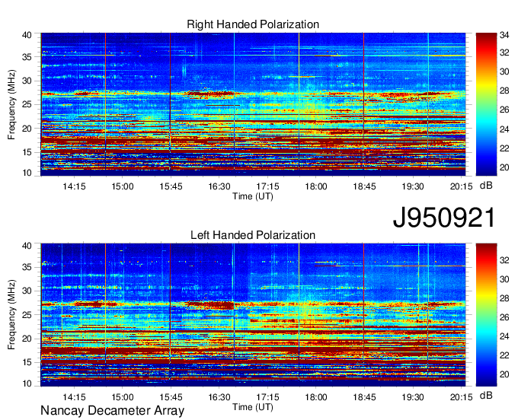The width and height of the screenshot is (518, 420).
Task: Click the Right Handed panel dB color bar
Action: [x=486, y=104]
